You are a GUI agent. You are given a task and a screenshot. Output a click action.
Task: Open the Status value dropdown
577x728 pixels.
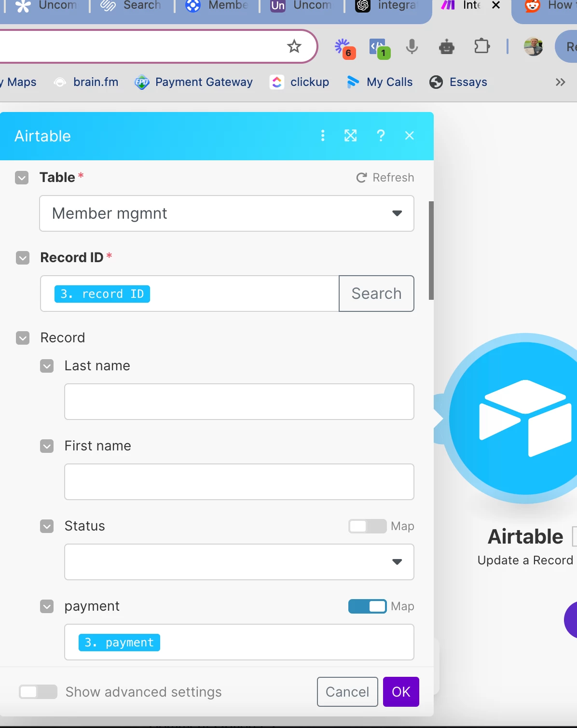[x=239, y=562]
